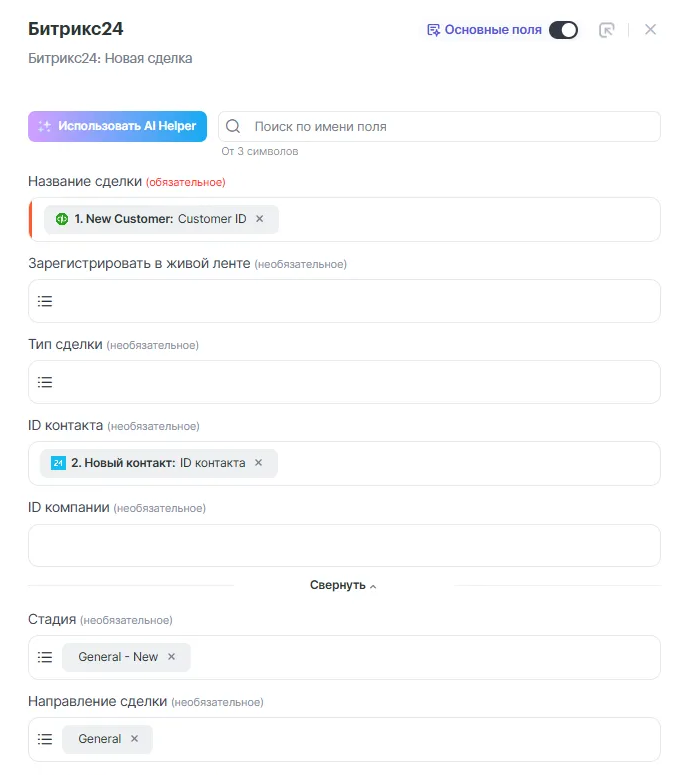The height and width of the screenshot is (775, 695).
Task: Click the popout arrow icon in header
Action: (606, 30)
